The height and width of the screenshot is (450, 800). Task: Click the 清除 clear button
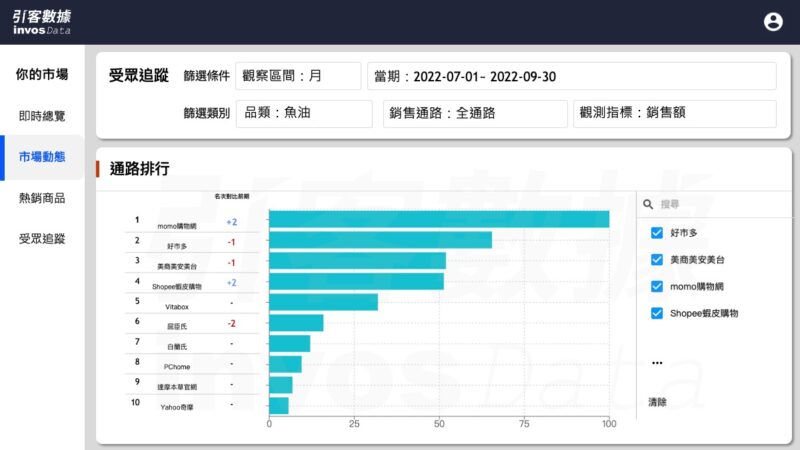(657, 402)
